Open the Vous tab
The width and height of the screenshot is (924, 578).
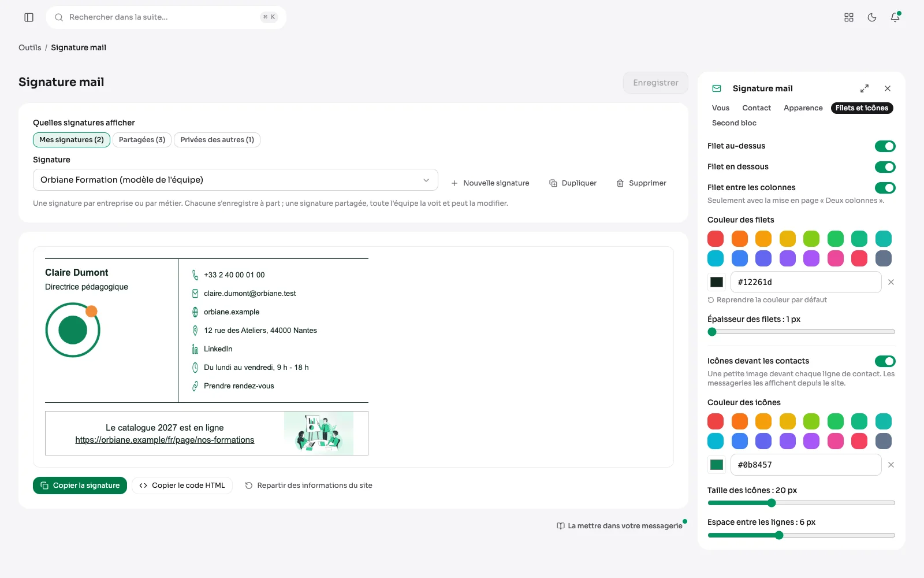(x=721, y=108)
